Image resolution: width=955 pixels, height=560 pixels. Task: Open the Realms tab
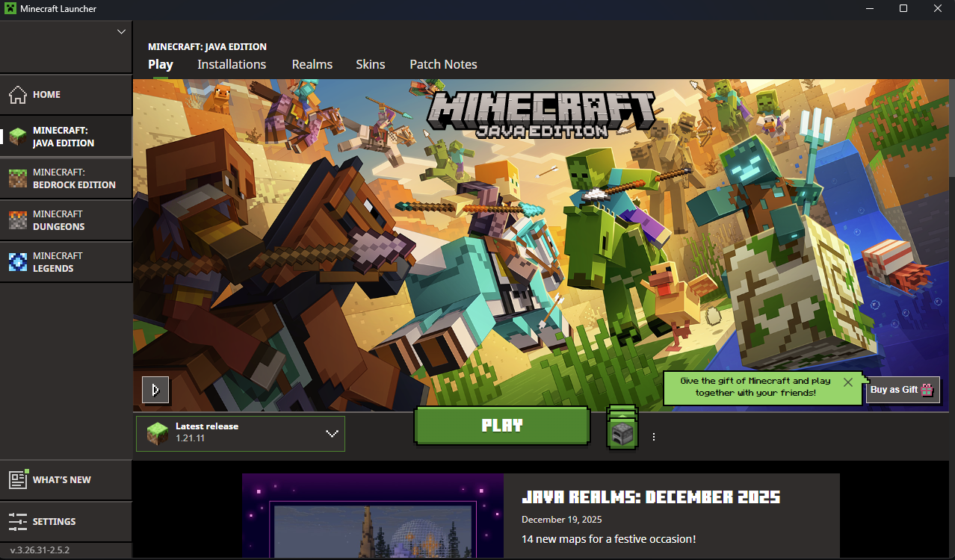(312, 64)
